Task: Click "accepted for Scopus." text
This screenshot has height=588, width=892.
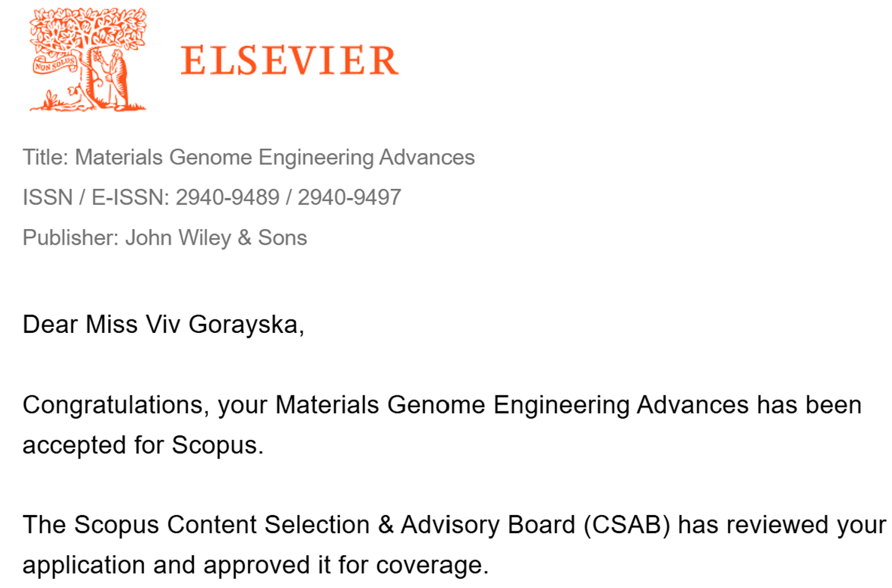Action: pyautogui.click(x=143, y=445)
